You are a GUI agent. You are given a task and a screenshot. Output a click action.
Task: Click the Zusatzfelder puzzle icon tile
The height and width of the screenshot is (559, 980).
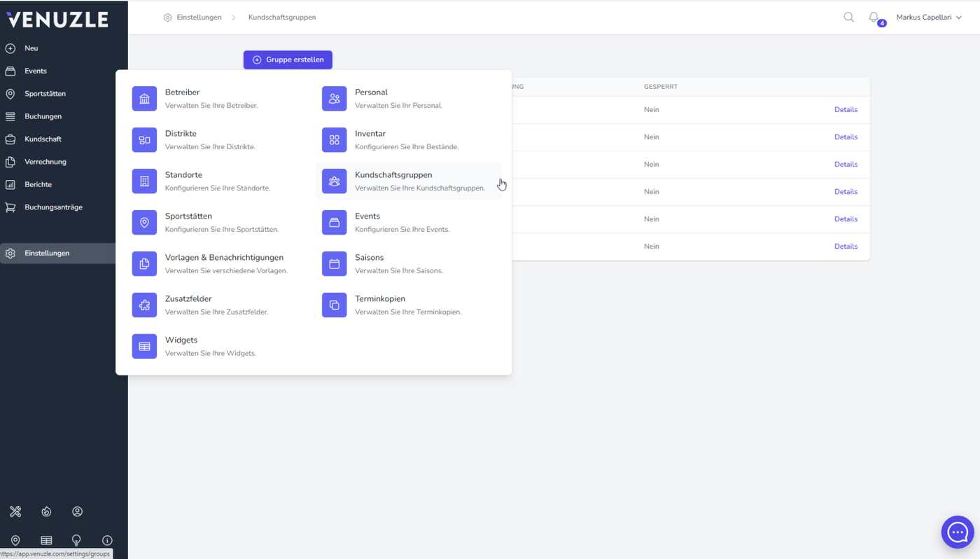point(144,305)
